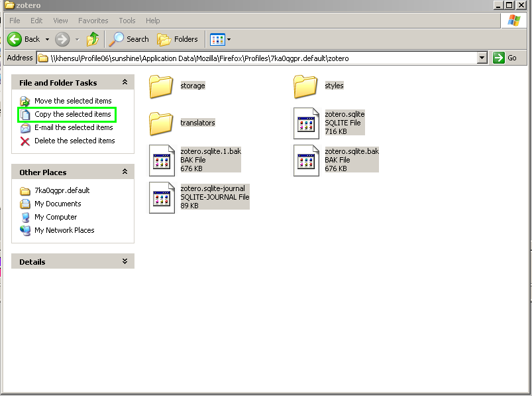Viewport: 532px width, 396px height.
Task: Click the red X delete icon
Action: click(x=25, y=141)
